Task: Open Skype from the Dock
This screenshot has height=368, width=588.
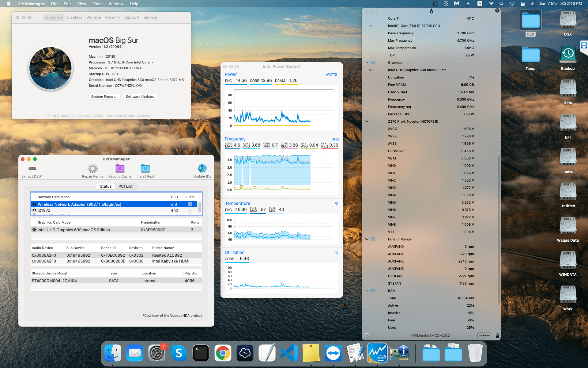Action: click(x=179, y=353)
